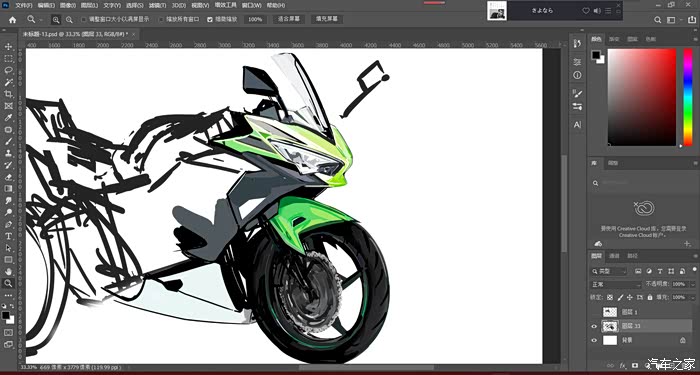
Task: Open the Search icon at top right
Action: click(658, 20)
